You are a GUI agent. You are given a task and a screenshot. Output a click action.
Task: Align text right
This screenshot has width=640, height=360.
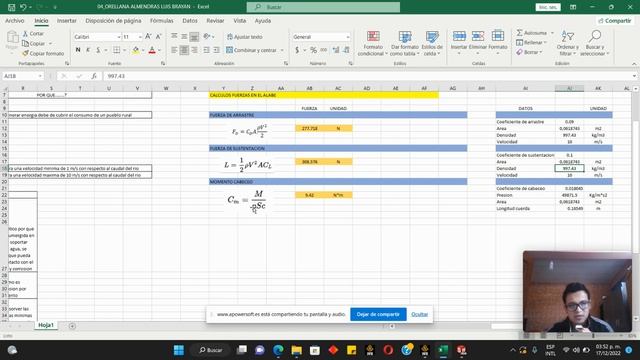click(x=194, y=50)
